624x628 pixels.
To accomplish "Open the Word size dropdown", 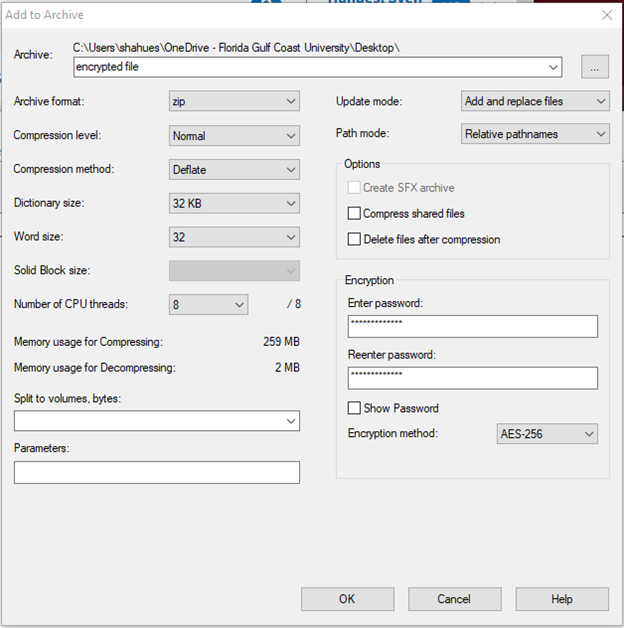I will click(234, 237).
